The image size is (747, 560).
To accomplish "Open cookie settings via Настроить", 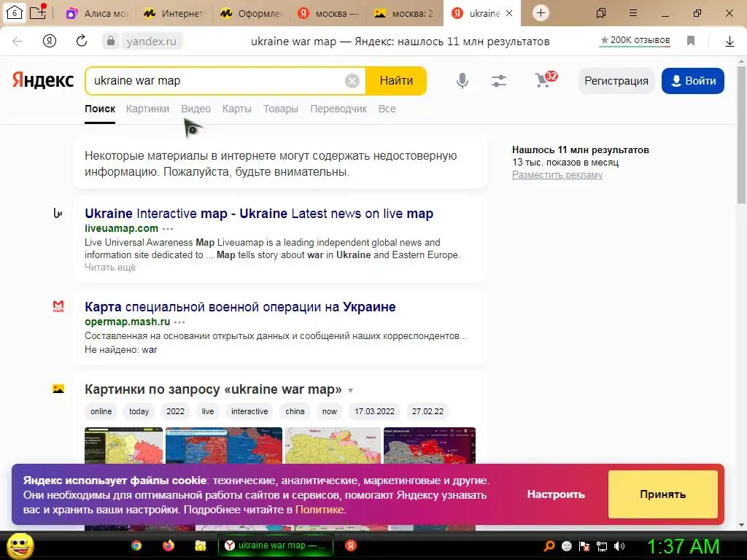I will (x=556, y=494).
